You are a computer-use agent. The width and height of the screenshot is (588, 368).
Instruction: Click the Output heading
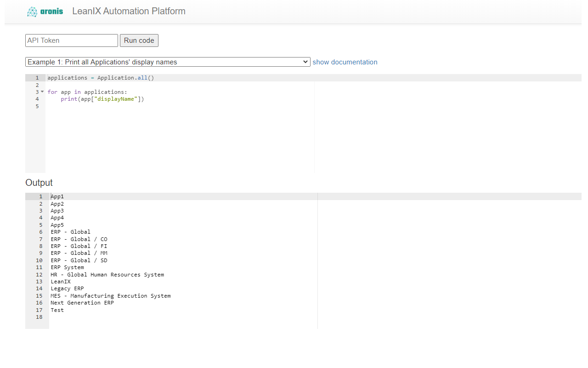click(x=39, y=183)
